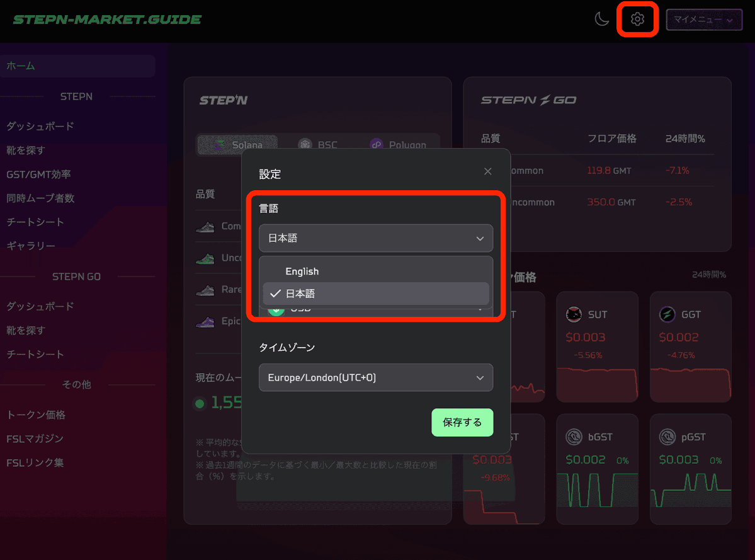Click the Common sneaker icon

[x=205, y=227]
